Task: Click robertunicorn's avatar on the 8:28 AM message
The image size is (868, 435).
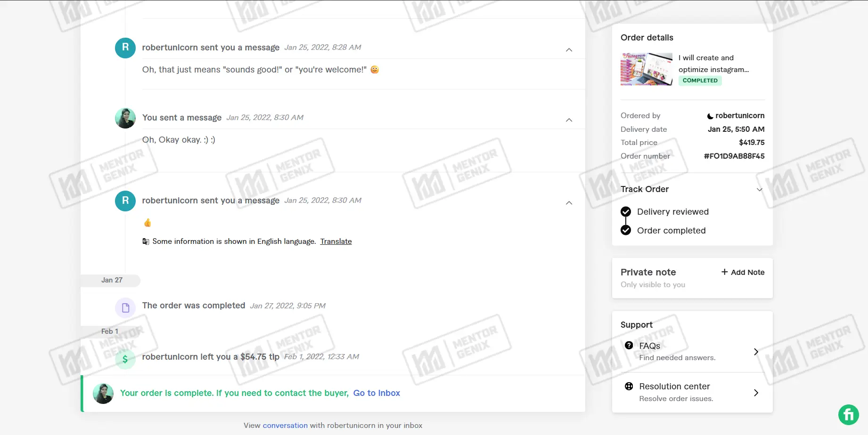Action: point(125,48)
